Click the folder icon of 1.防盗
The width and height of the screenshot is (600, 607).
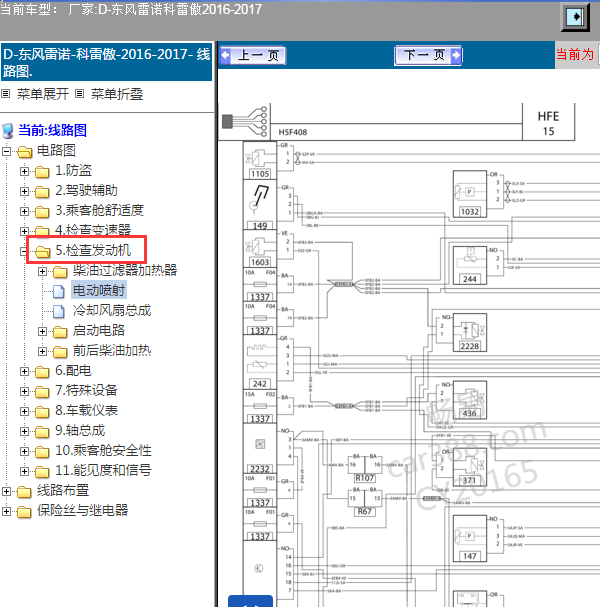(42, 171)
